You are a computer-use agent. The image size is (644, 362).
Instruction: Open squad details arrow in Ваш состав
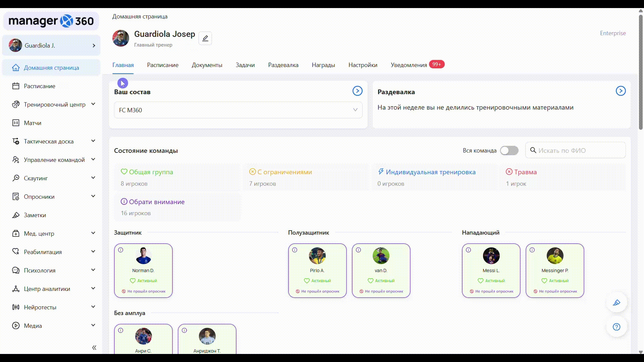[357, 91]
